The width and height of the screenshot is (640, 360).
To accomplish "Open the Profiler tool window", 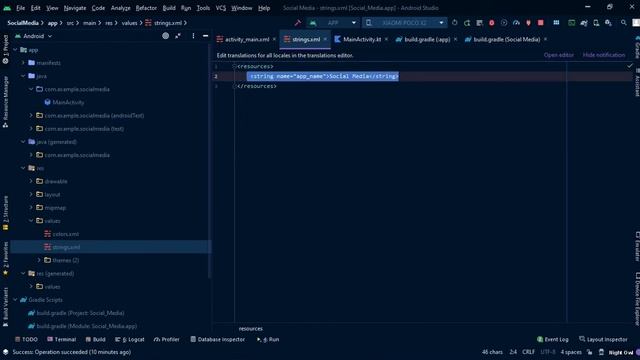I will point(167,339).
